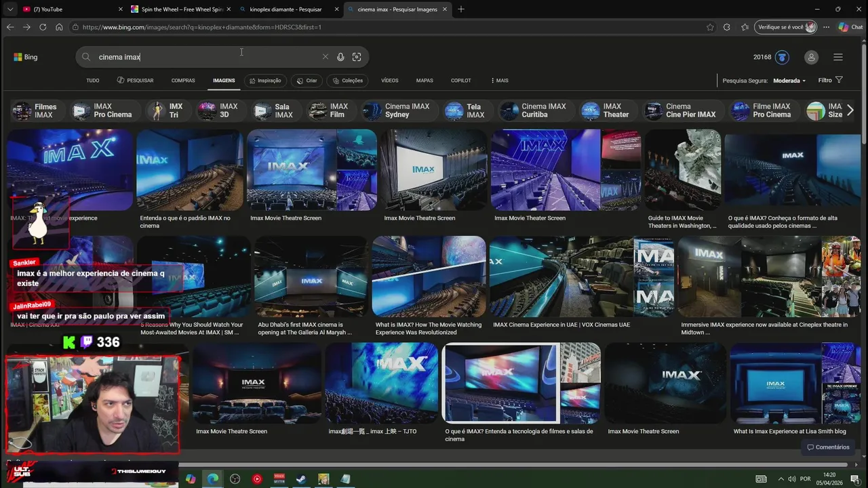Screen dimensions: 868x488
Task: Open browser settings three-dots menu
Action: pyautogui.click(x=826, y=27)
